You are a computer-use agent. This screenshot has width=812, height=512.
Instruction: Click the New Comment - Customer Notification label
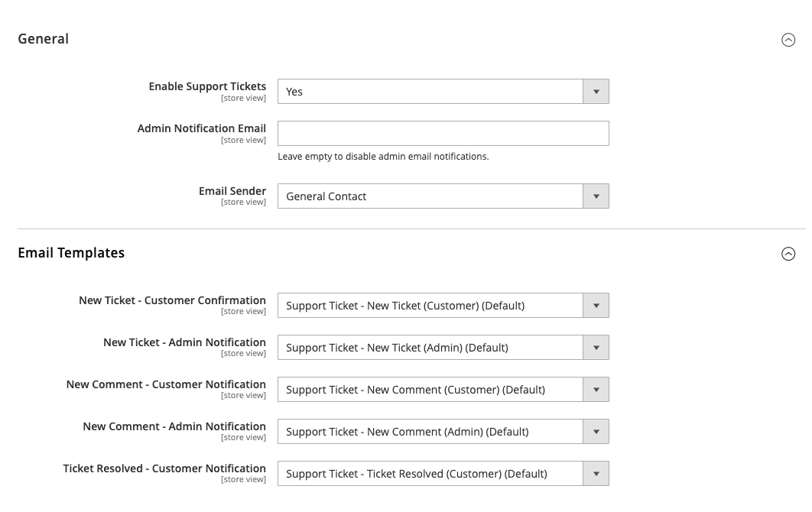pos(166,384)
